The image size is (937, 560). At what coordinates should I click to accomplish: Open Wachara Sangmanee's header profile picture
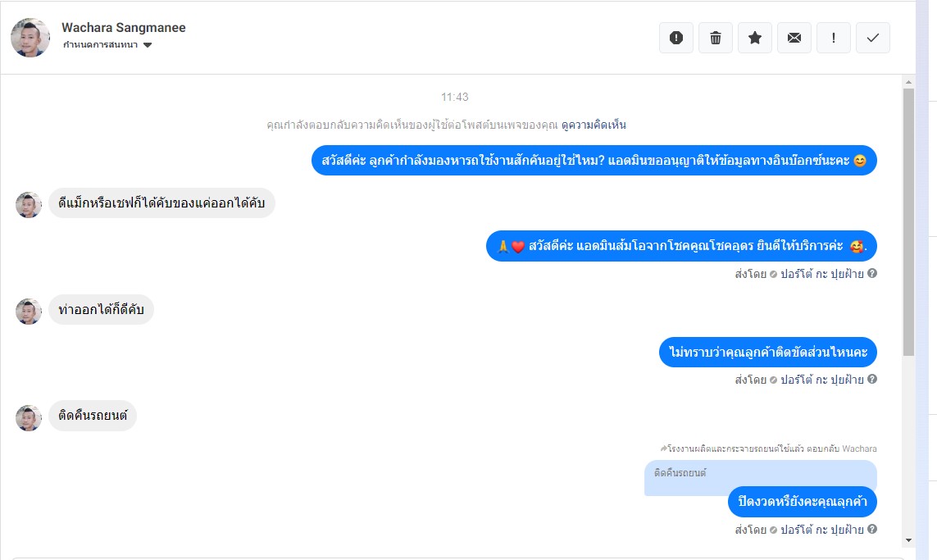[x=30, y=38]
